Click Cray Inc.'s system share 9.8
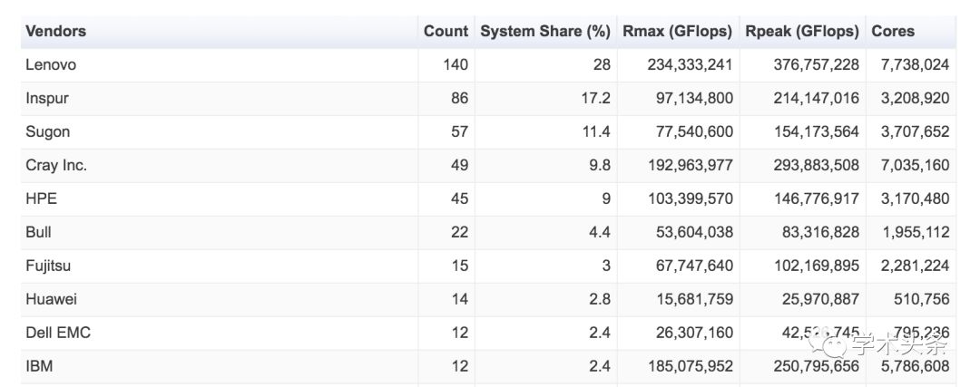The image size is (980, 387). [600, 166]
